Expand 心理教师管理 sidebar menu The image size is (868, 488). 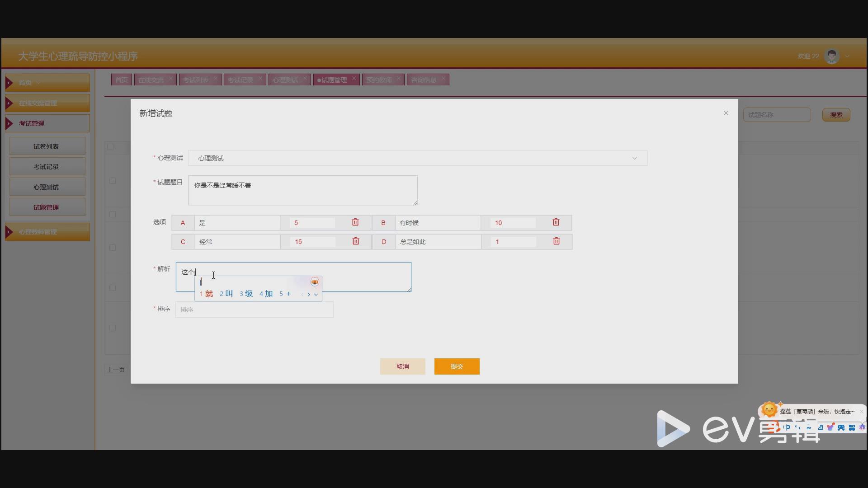coord(47,232)
